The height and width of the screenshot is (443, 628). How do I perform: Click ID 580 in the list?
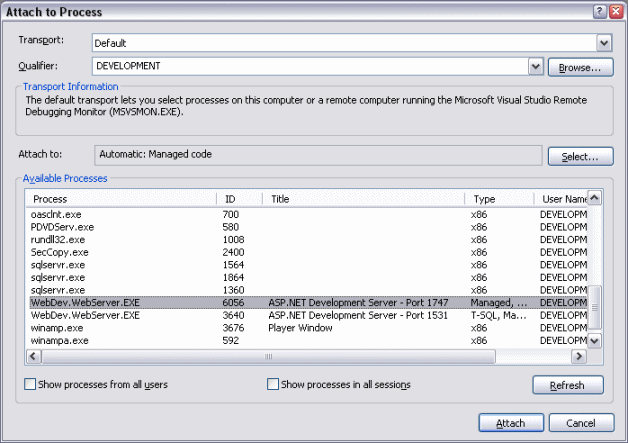(231, 227)
